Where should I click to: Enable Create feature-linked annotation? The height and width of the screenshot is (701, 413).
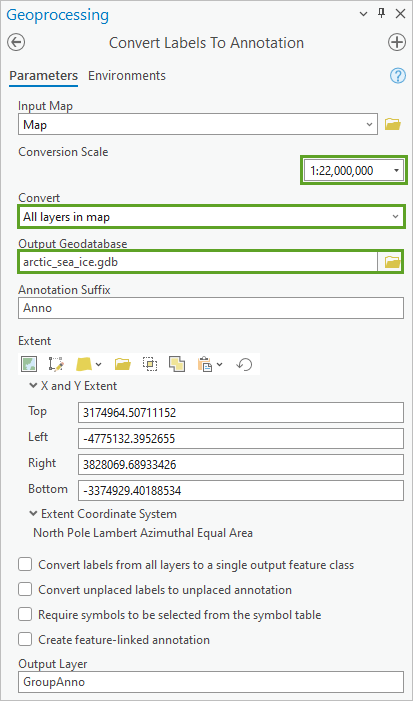coord(25,640)
